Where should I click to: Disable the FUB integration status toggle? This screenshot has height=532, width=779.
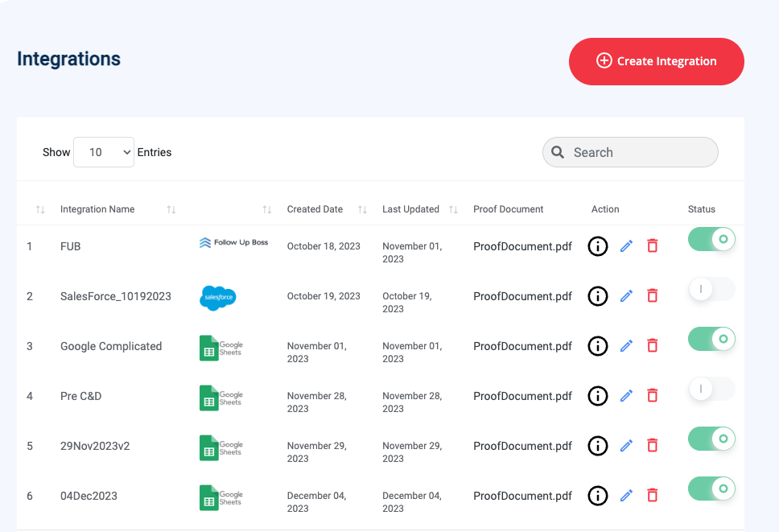711,239
